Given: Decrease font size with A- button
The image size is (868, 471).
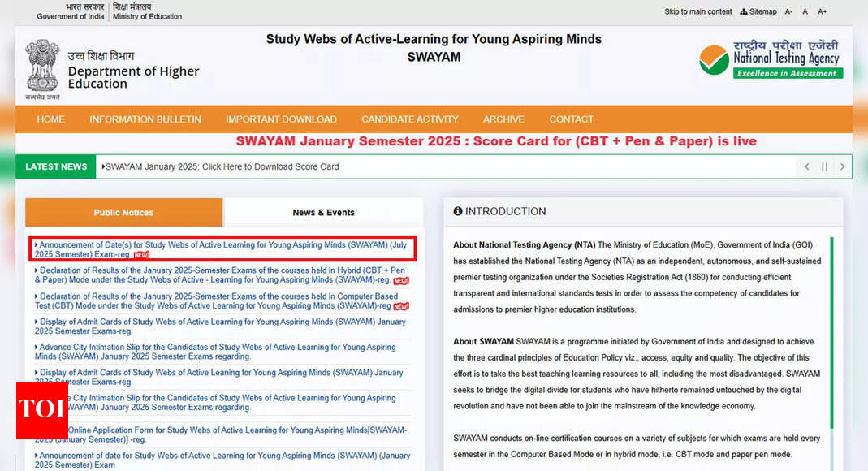Looking at the screenshot, I should click(788, 11).
